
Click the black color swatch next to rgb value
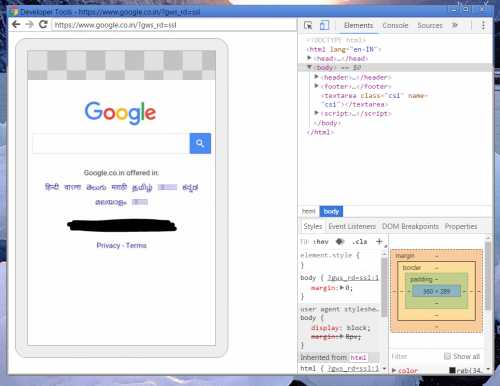click(452, 370)
